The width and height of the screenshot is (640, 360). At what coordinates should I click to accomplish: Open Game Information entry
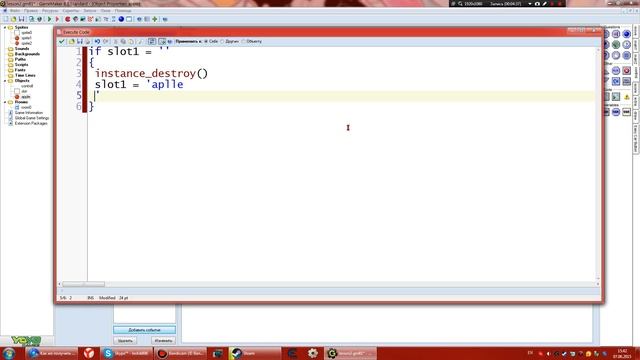(29, 113)
